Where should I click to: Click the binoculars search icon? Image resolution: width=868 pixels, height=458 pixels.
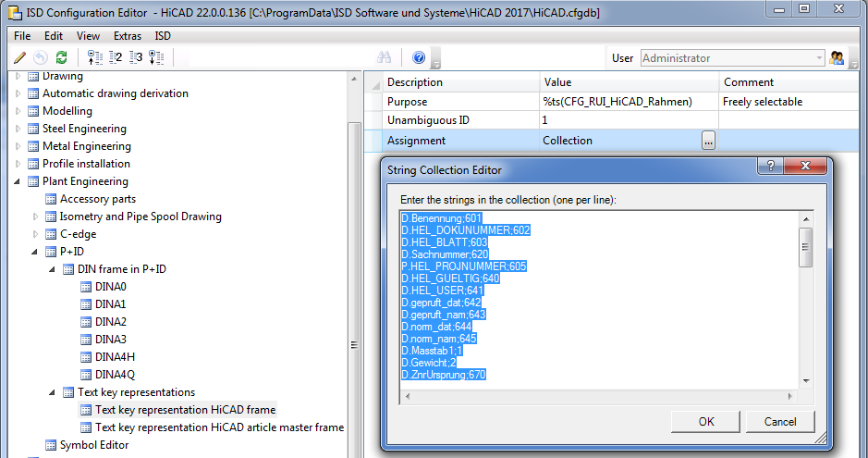point(384,57)
